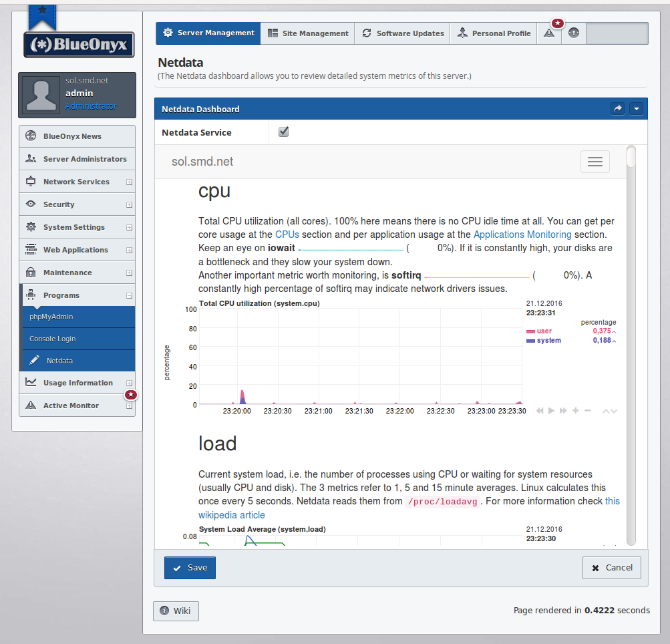The image size is (670, 644).
Task: Click the Cancel button
Action: 611,567
